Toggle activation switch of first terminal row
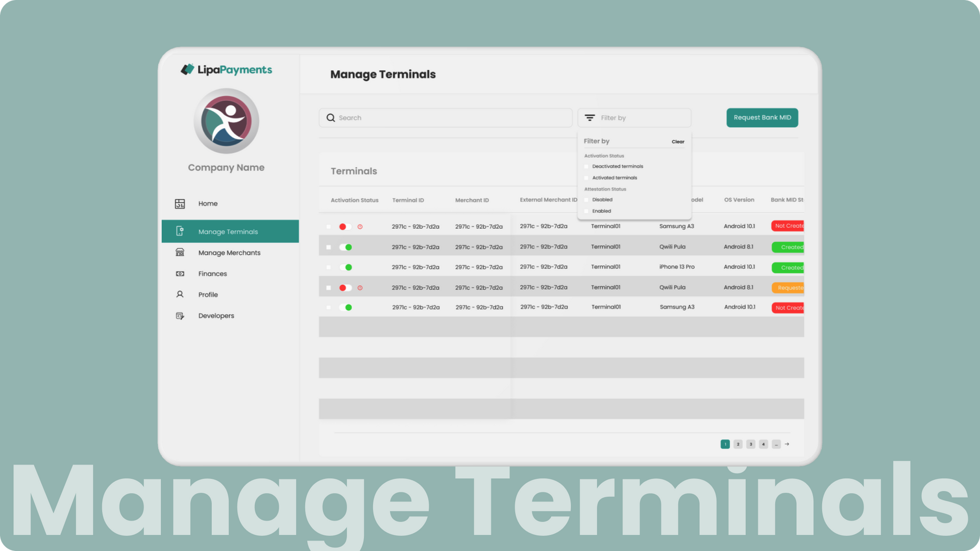Image resolution: width=980 pixels, height=551 pixels. pyautogui.click(x=345, y=227)
